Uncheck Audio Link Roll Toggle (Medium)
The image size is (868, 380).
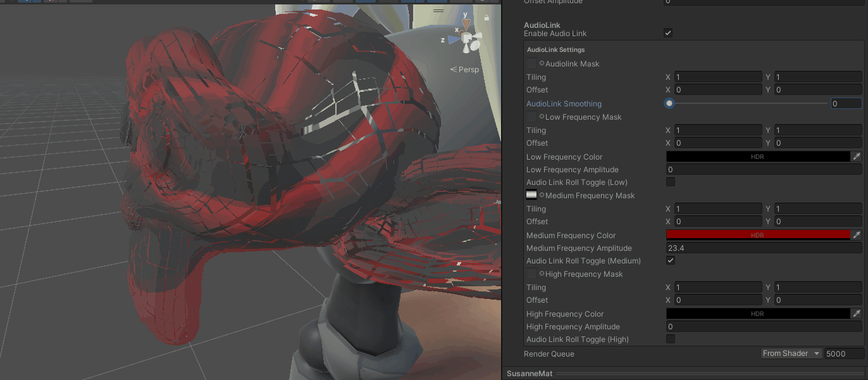671,260
